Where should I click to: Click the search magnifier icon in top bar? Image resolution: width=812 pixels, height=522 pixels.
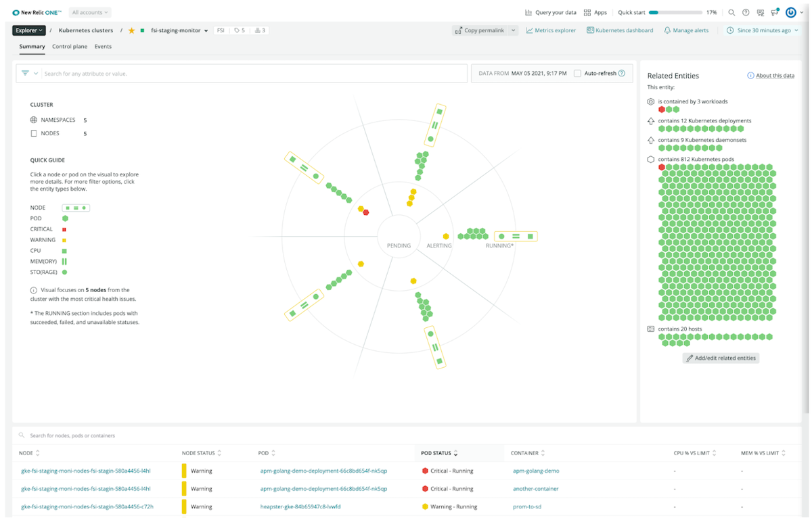coord(731,12)
